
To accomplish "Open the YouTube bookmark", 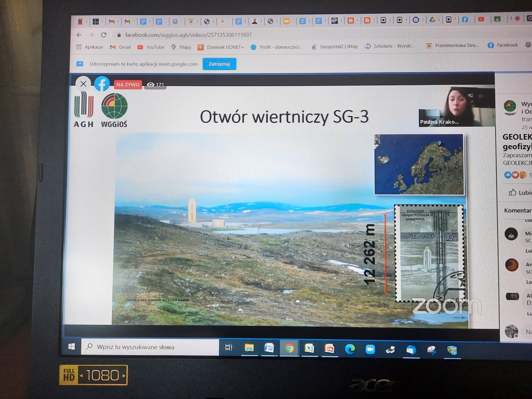I will coord(151,47).
